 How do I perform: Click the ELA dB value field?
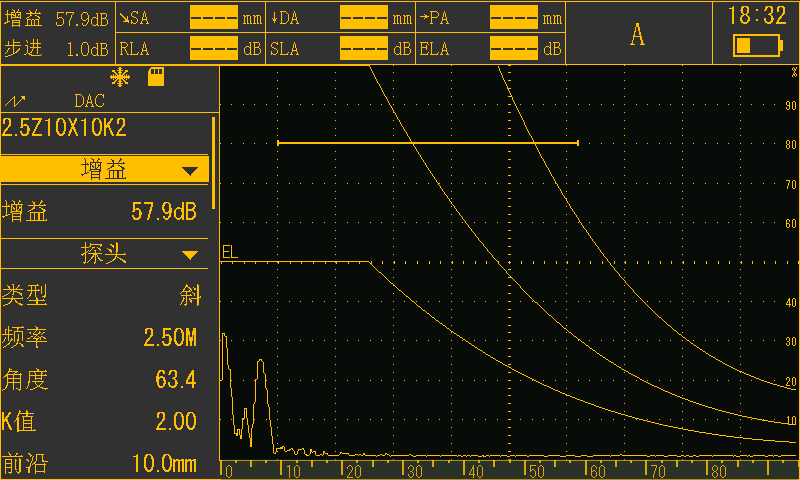[x=514, y=48]
